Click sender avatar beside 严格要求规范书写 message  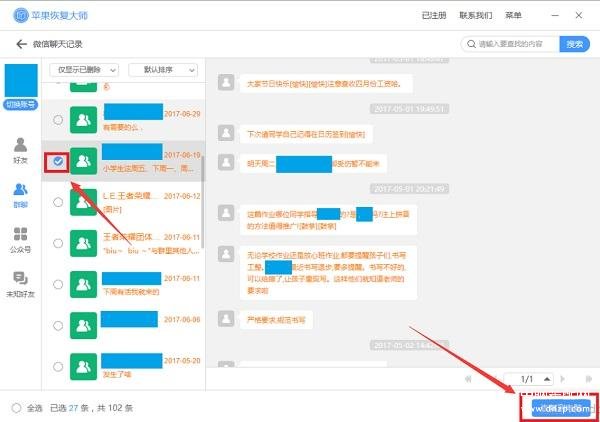(226, 318)
